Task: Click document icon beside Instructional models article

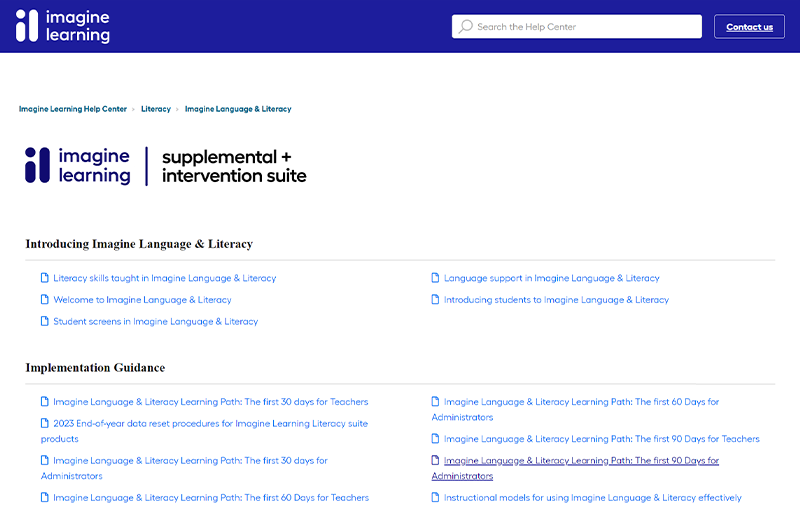Action: tap(435, 498)
